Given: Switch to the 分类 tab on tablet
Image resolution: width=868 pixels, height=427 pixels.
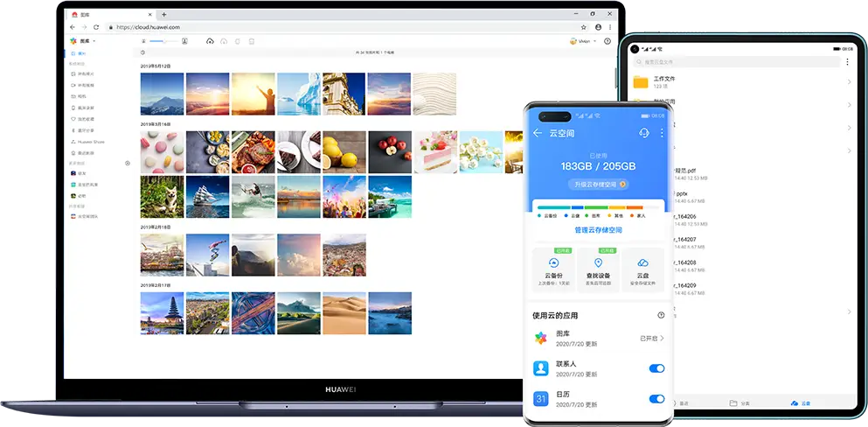Looking at the screenshot, I should (740, 402).
